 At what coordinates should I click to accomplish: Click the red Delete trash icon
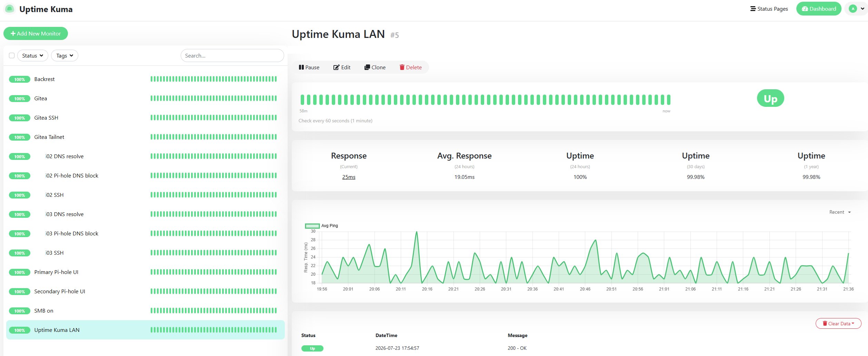coord(402,68)
